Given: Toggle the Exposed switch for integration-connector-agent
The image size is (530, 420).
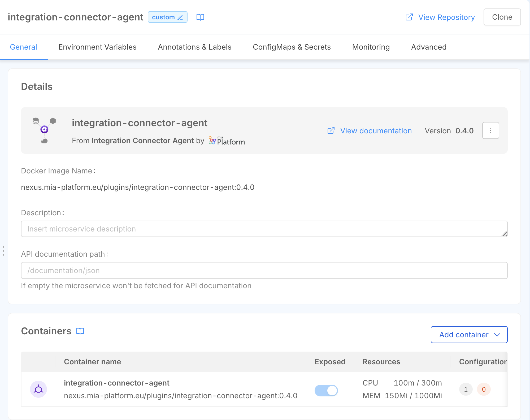Looking at the screenshot, I should (x=326, y=390).
